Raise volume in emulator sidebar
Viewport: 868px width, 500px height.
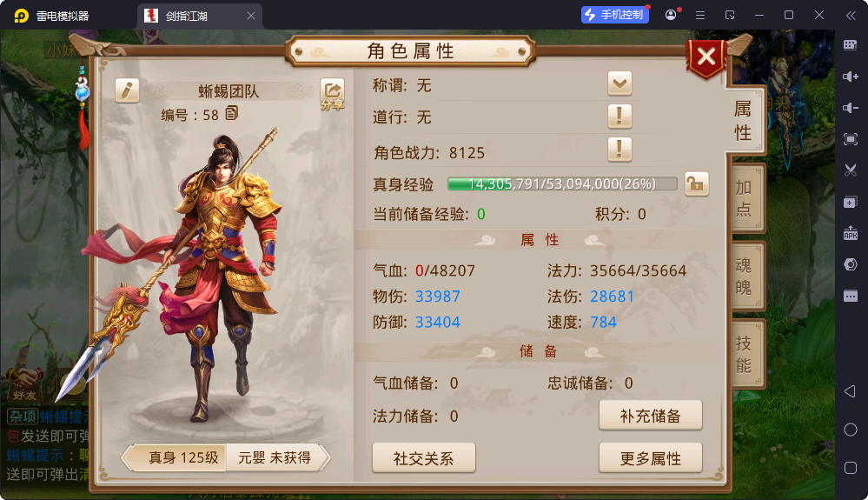point(851,77)
